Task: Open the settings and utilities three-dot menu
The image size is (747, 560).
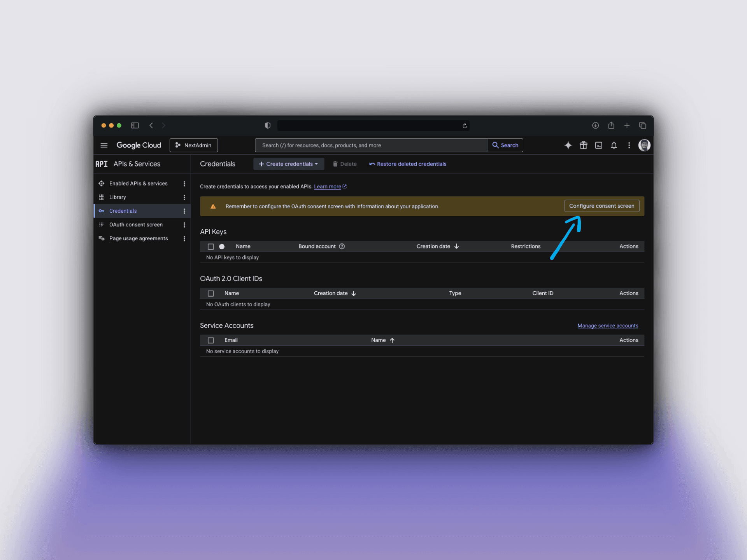Action: click(629, 145)
